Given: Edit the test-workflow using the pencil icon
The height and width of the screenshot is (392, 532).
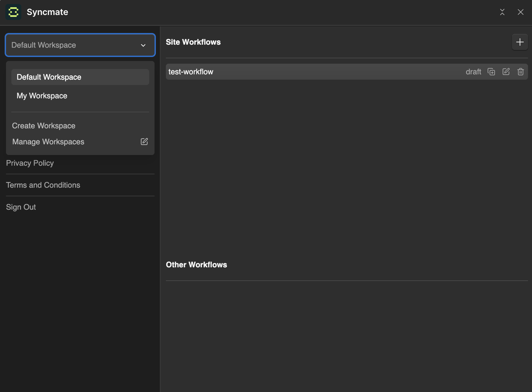Looking at the screenshot, I should (x=506, y=72).
